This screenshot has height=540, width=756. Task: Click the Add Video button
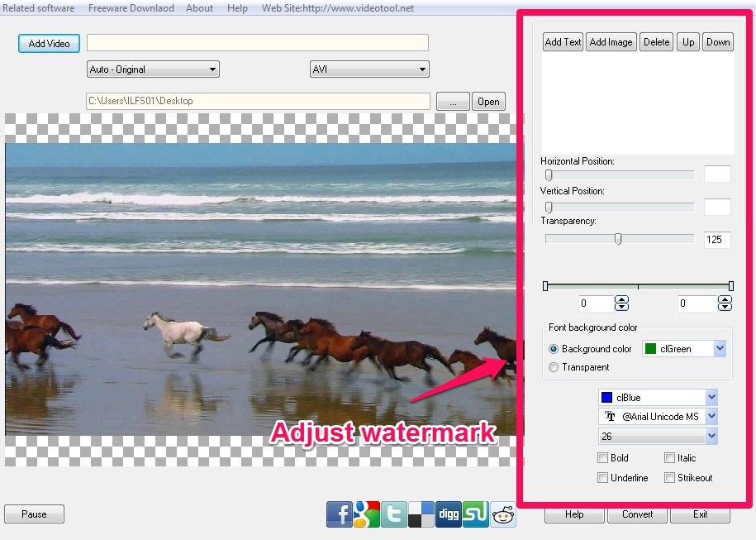pyautogui.click(x=49, y=44)
